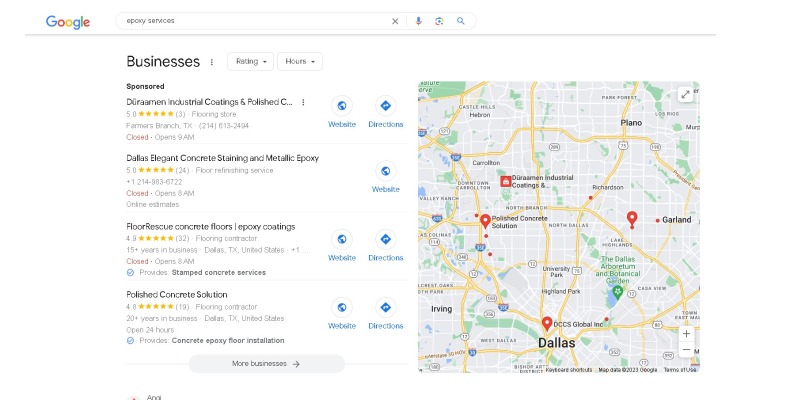Click Dallas Arboretum green marker on map
The height and width of the screenshot is (400, 800).
point(618,292)
